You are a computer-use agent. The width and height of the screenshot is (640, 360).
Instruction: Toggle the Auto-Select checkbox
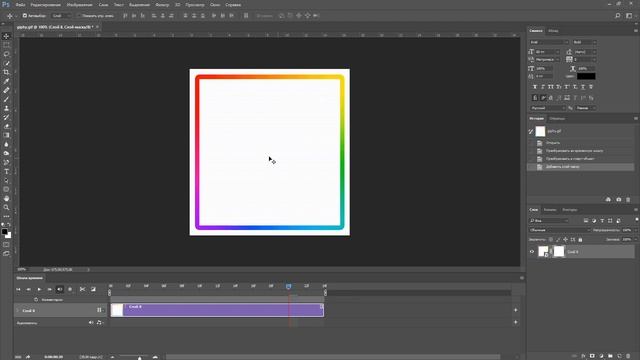(x=24, y=16)
